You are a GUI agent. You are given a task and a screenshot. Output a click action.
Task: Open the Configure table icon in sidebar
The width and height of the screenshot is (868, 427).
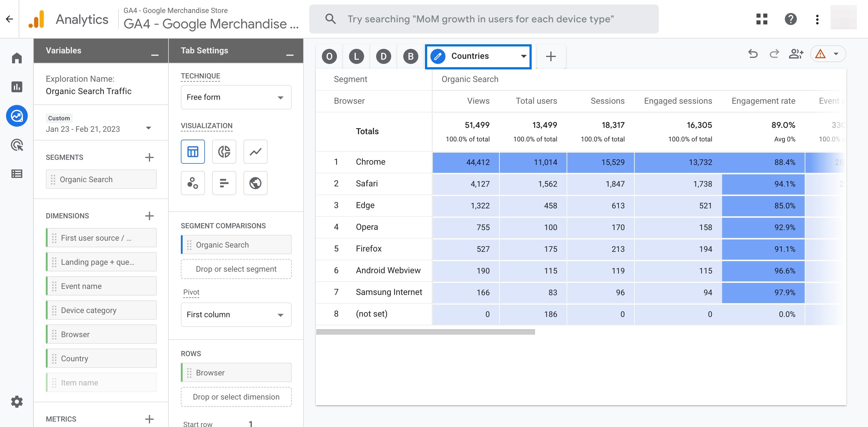click(x=17, y=174)
